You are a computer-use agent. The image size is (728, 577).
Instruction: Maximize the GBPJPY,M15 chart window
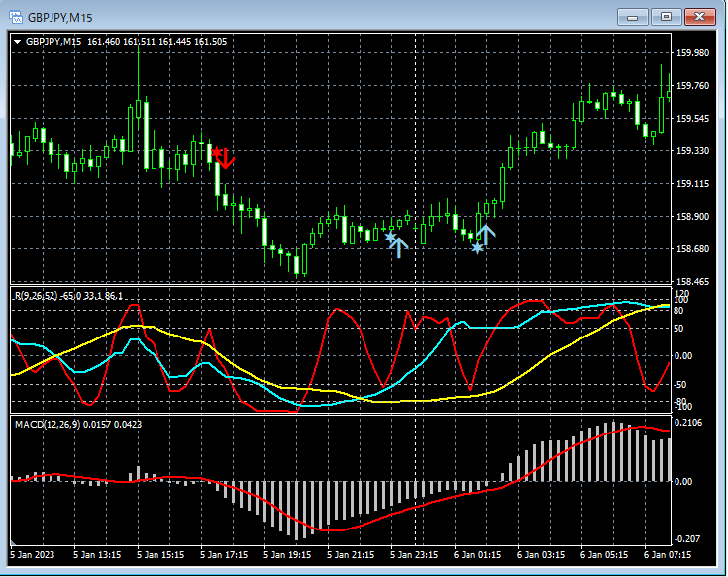tap(666, 17)
